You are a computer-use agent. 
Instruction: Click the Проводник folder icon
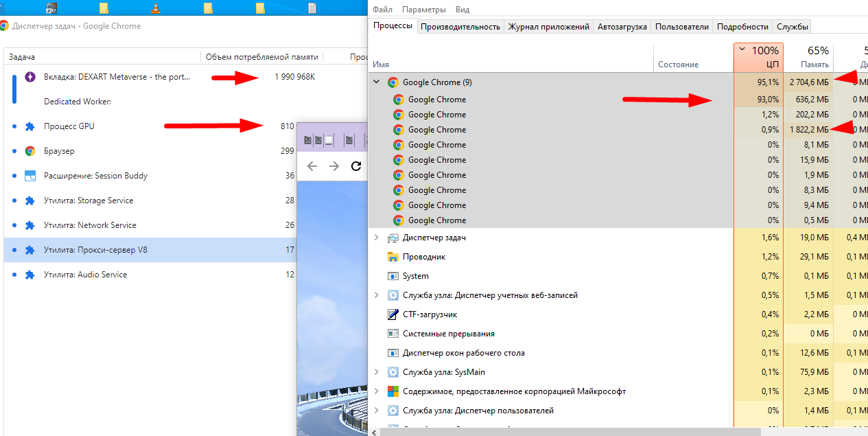click(x=393, y=257)
